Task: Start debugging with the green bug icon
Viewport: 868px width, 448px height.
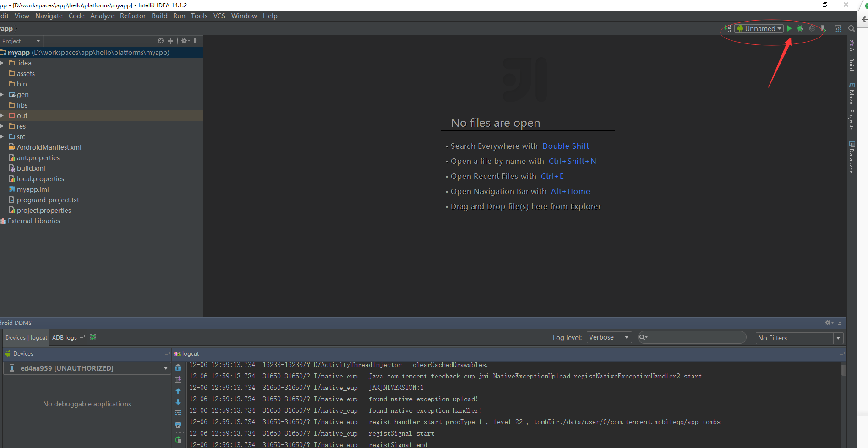Action: point(800,28)
